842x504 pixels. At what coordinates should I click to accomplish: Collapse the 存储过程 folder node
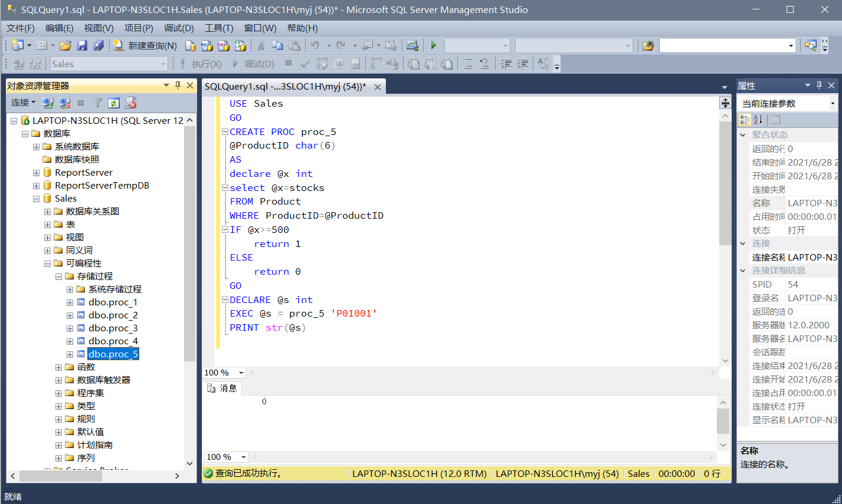[58, 276]
